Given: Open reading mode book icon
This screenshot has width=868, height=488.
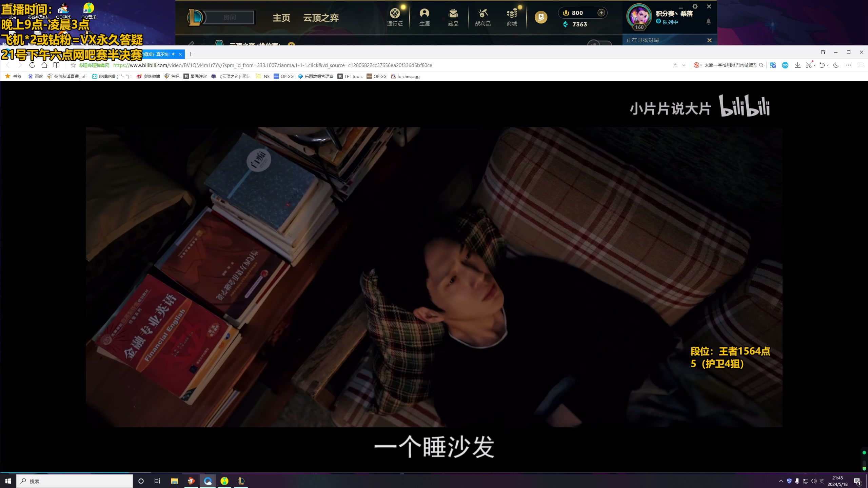Looking at the screenshot, I should (57, 65).
